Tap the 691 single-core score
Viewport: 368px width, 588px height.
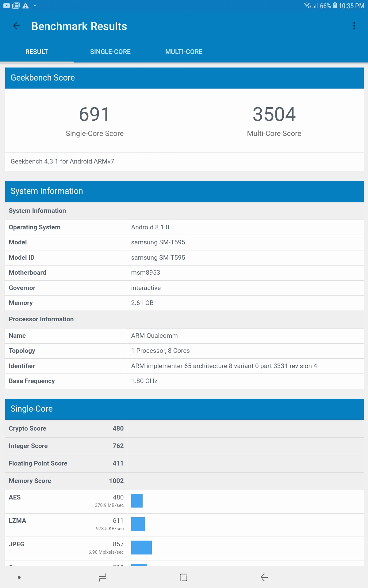click(94, 115)
